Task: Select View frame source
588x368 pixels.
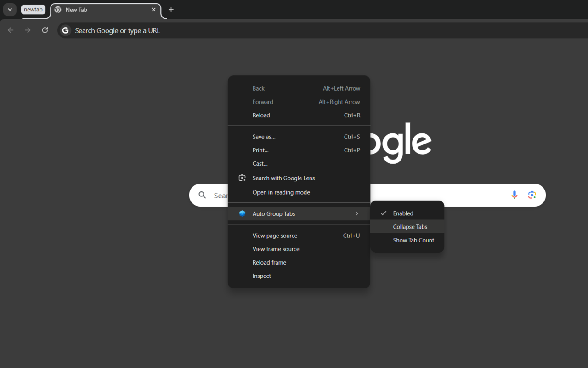Action: [x=299, y=249]
